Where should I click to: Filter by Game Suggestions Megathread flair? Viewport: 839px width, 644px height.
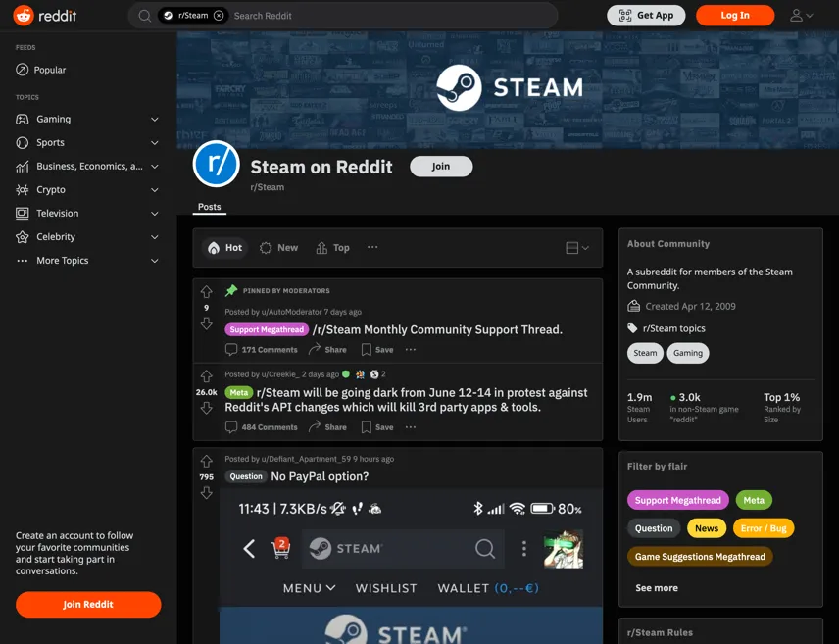(700, 557)
